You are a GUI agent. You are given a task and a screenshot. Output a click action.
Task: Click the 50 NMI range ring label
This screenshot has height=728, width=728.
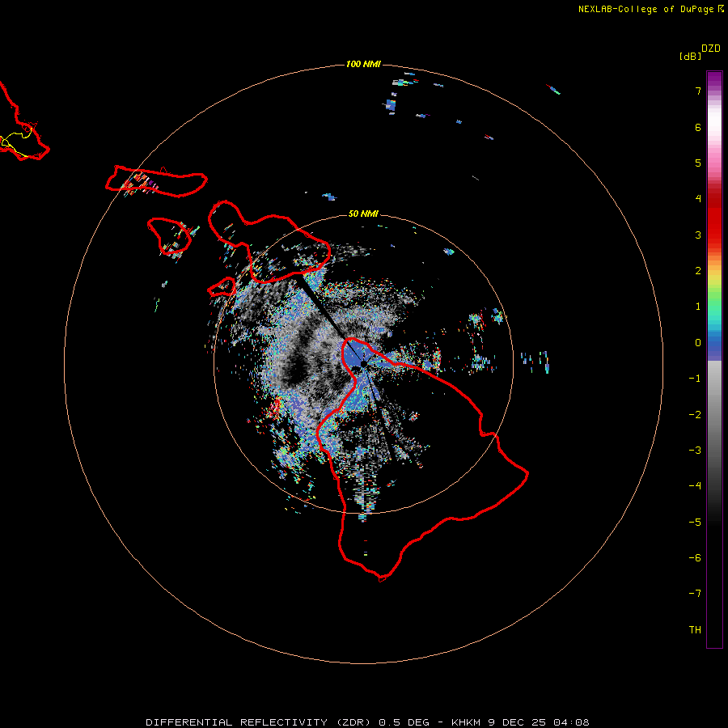363,214
